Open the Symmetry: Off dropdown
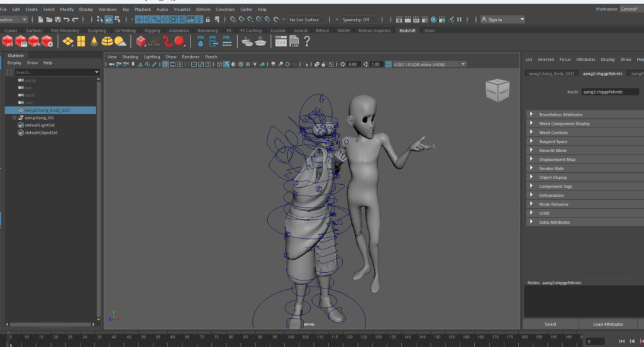 coord(358,19)
